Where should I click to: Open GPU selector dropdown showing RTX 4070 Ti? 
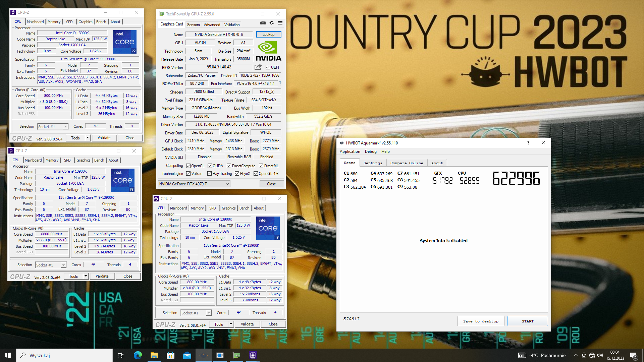point(194,184)
